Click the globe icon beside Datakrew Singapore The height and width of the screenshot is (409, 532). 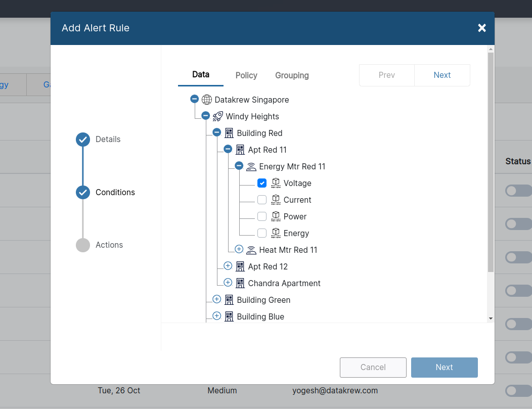[206, 100]
